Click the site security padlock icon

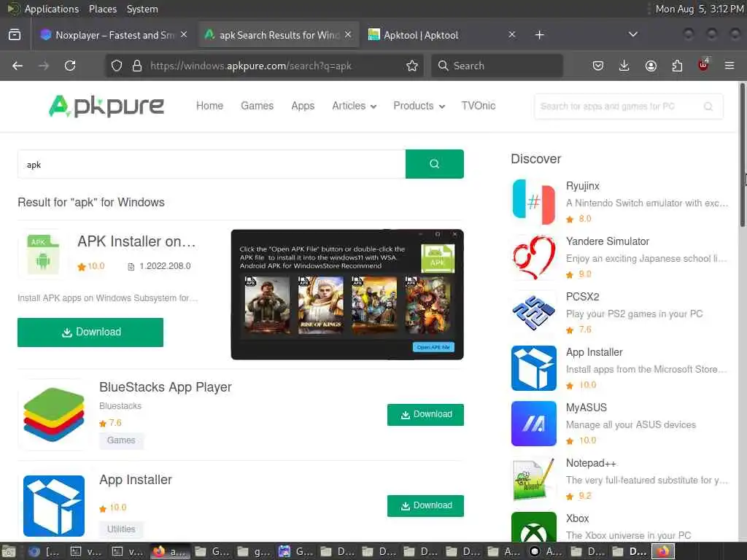click(x=137, y=66)
